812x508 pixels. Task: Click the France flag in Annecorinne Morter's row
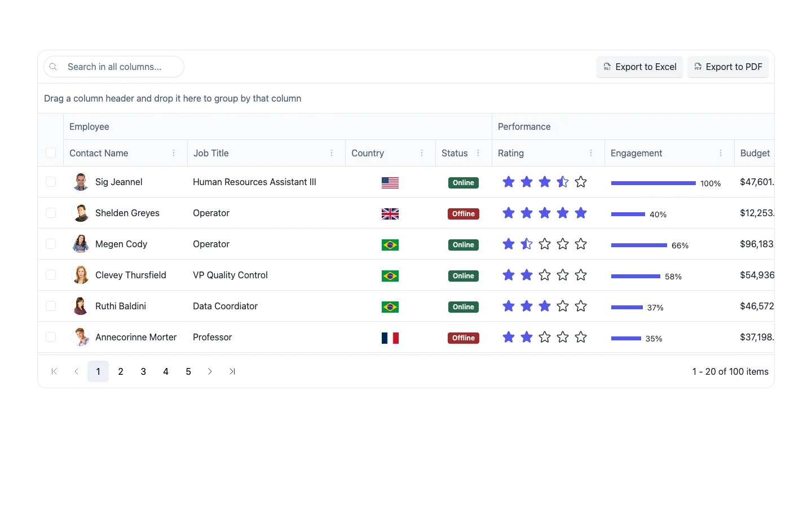point(390,338)
